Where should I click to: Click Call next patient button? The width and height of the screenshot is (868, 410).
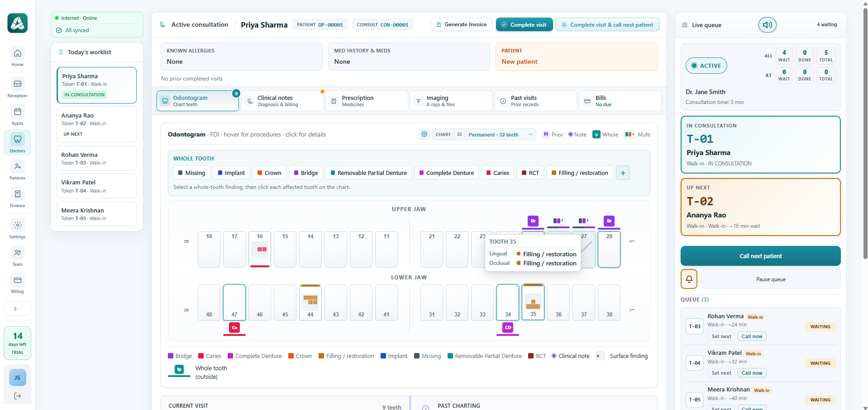760,256
